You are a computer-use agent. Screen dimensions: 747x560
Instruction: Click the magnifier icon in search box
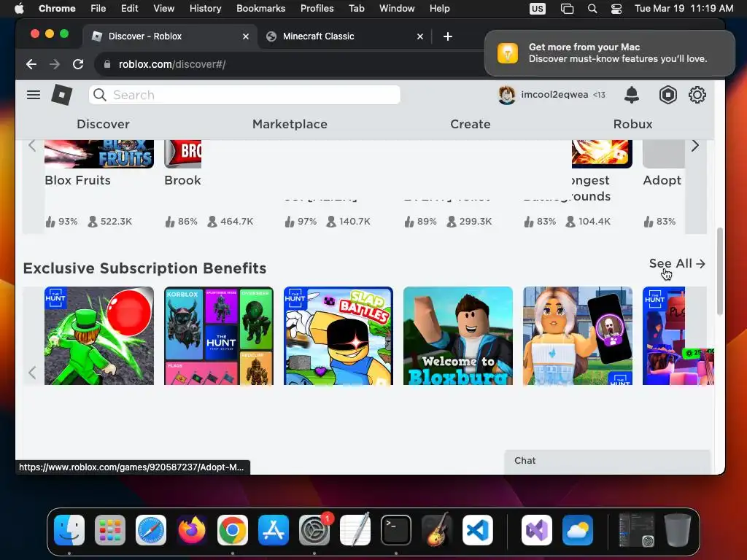click(99, 95)
